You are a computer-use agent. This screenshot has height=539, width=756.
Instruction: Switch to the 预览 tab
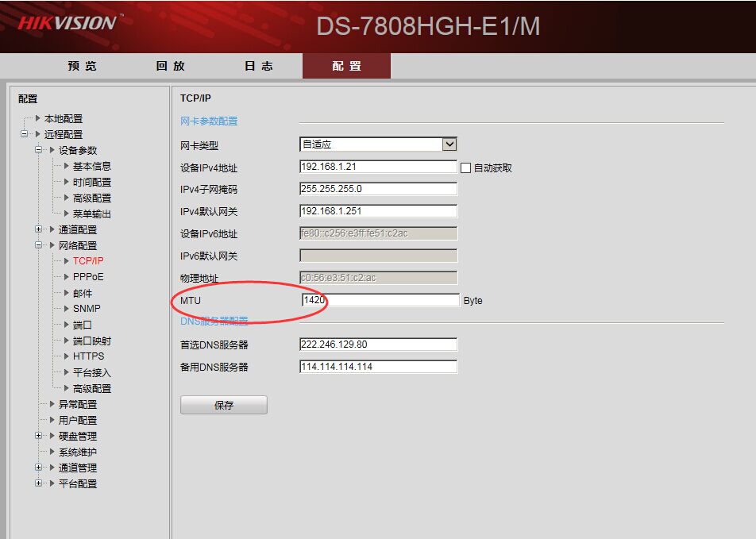pyautogui.click(x=83, y=66)
